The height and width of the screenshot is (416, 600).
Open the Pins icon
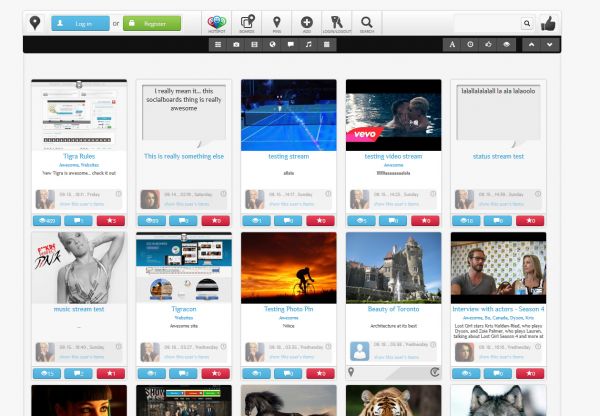[277, 24]
